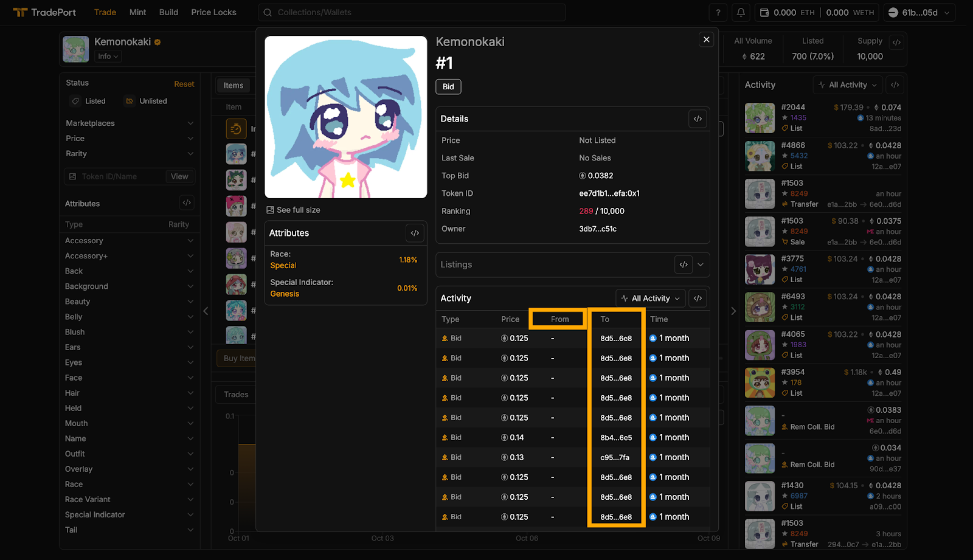Click See full size link

click(x=298, y=210)
